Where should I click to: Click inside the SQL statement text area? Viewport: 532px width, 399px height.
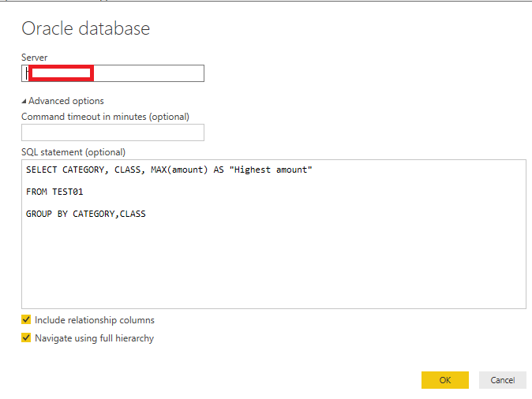click(274, 234)
